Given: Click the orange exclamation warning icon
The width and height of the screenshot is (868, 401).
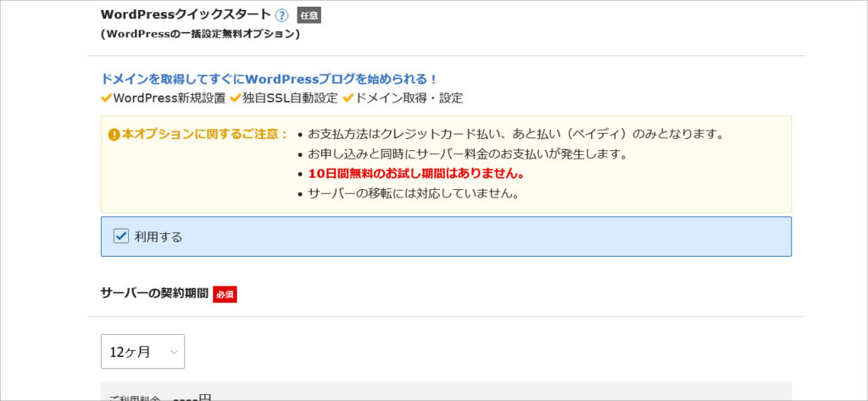Looking at the screenshot, I should click(x=114, y=135).
